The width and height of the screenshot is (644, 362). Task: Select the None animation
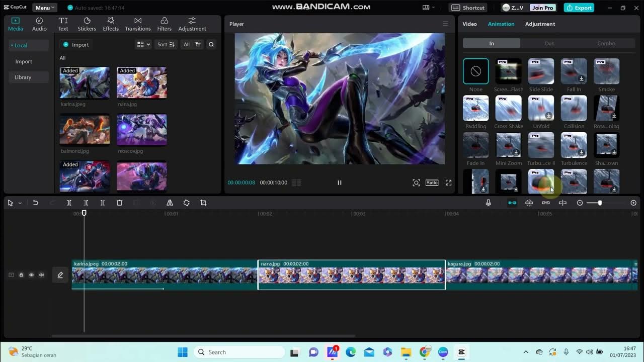click(475, 71)
